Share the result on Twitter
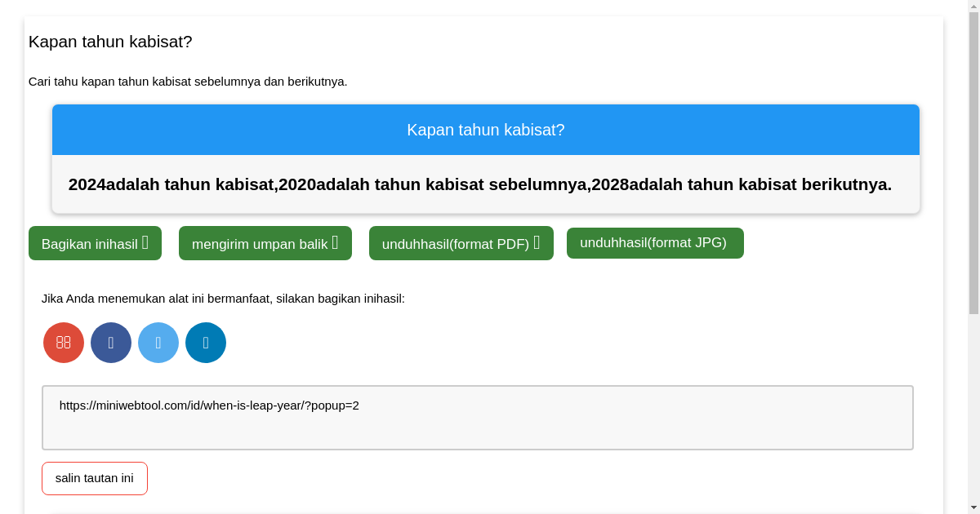 (x=158, y=343)
